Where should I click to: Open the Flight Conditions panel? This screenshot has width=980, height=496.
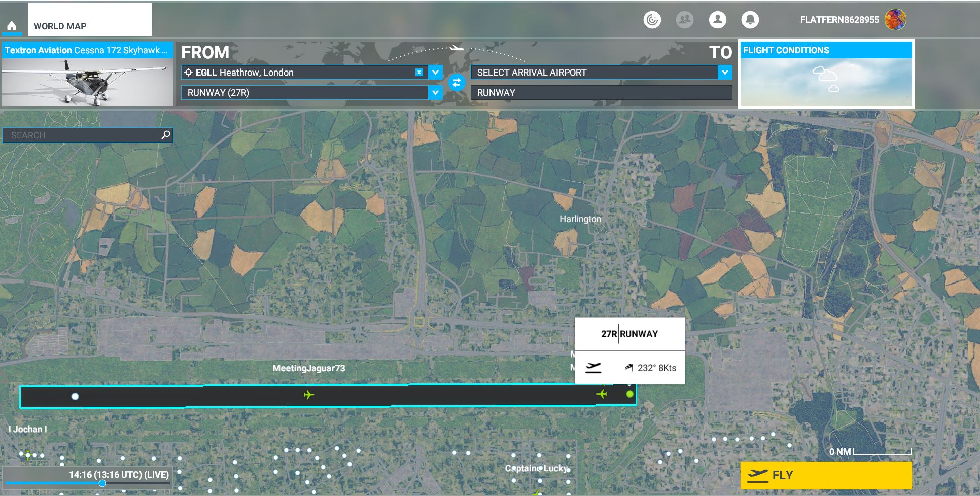[826, 75]
